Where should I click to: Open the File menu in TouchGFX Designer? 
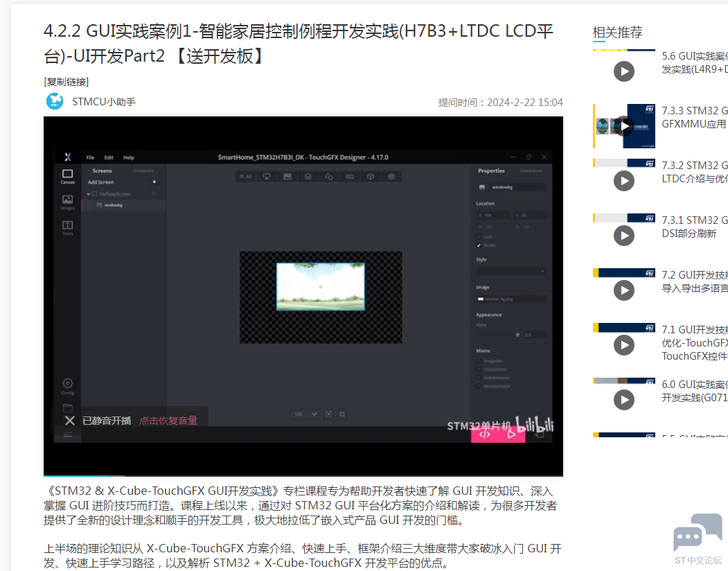click(90, 157)
